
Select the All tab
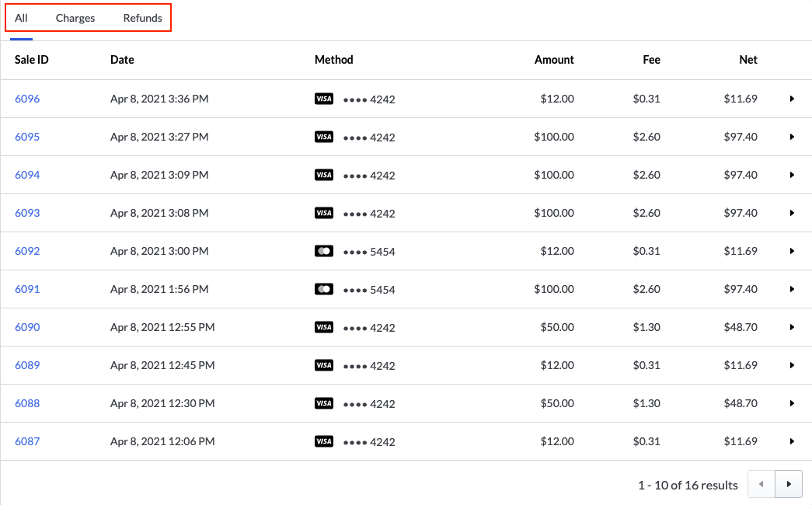[x=21, y=18]
